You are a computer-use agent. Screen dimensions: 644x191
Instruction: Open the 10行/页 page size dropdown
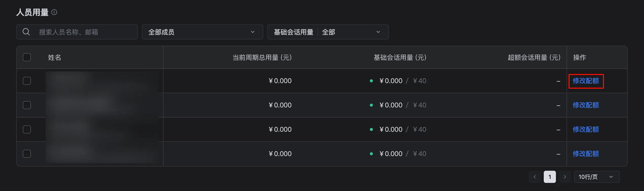[597, 177]
